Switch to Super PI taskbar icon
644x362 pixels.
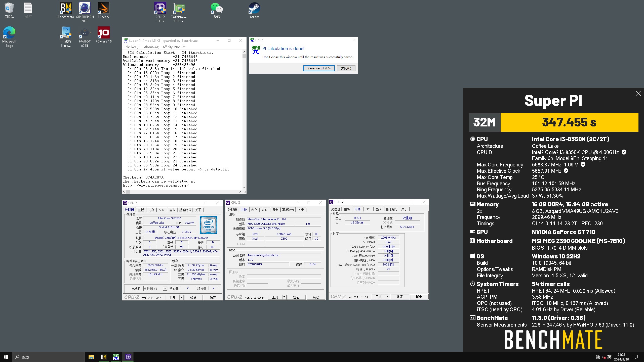click(116, 357)
